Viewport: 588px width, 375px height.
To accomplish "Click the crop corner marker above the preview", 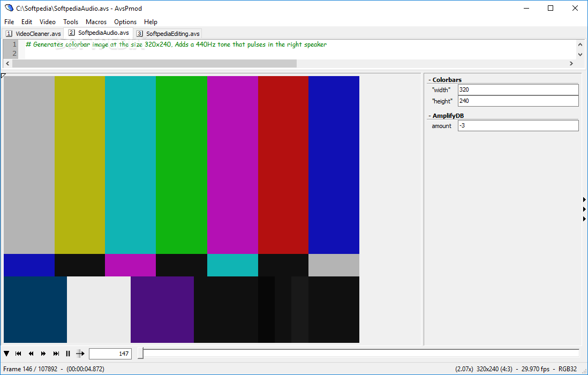I will coord(3,76).
